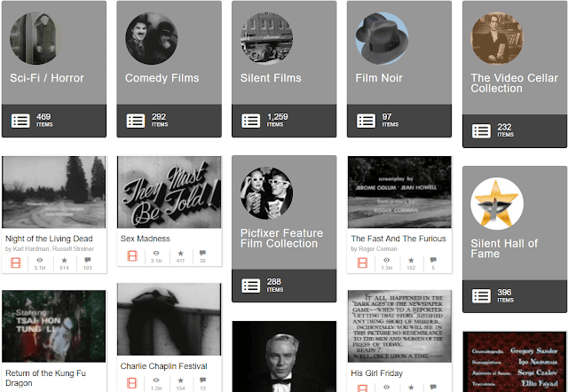Image resolution: width=568 pixels, height=392 pixels.
Task: Click the Silent Films round street thumbnail
Action: [x=266, y=38]
